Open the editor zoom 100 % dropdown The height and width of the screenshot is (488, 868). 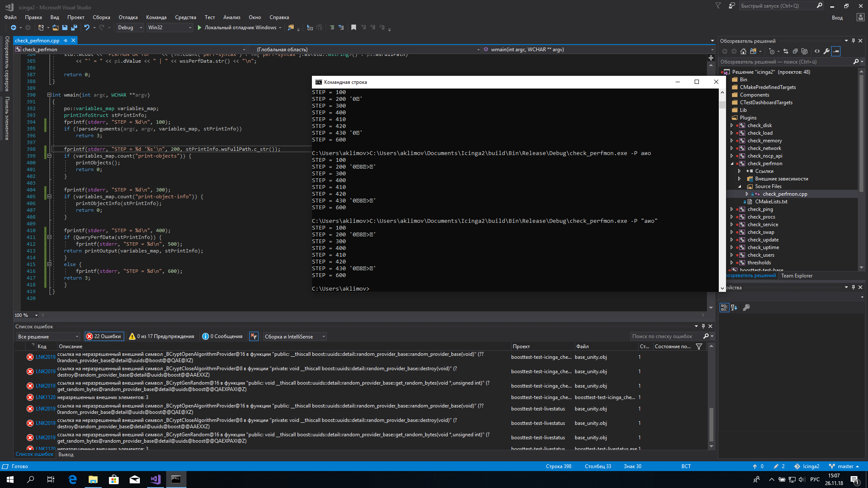[26, 315]
